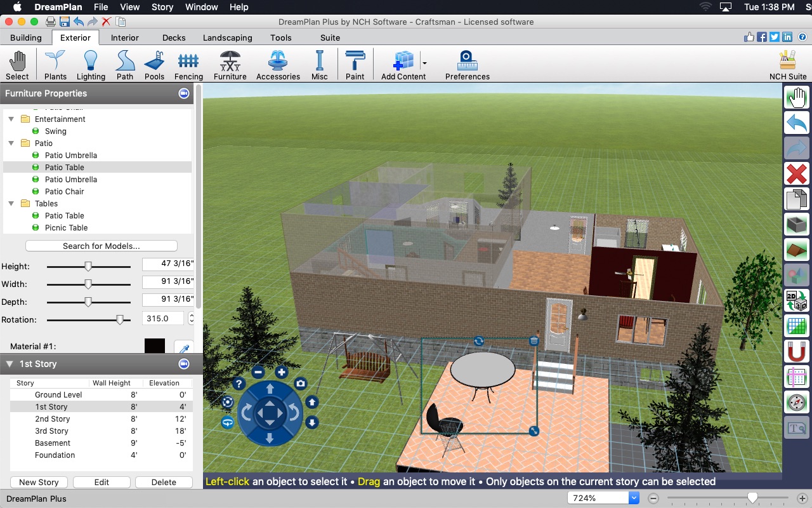
Task: Switch to the Landscaping tab
Action: (227, 37)
